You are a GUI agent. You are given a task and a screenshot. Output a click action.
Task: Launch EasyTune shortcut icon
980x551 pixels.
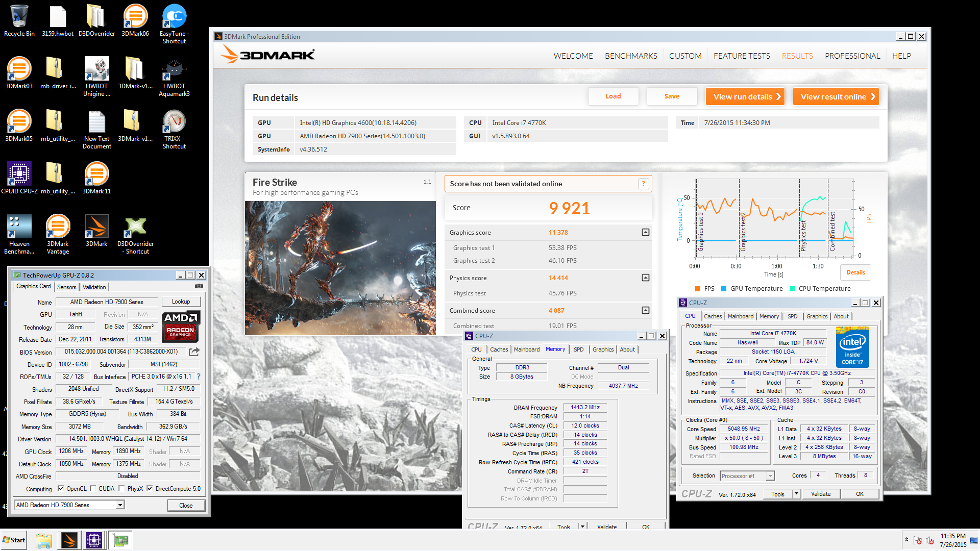tap(174, 24)
